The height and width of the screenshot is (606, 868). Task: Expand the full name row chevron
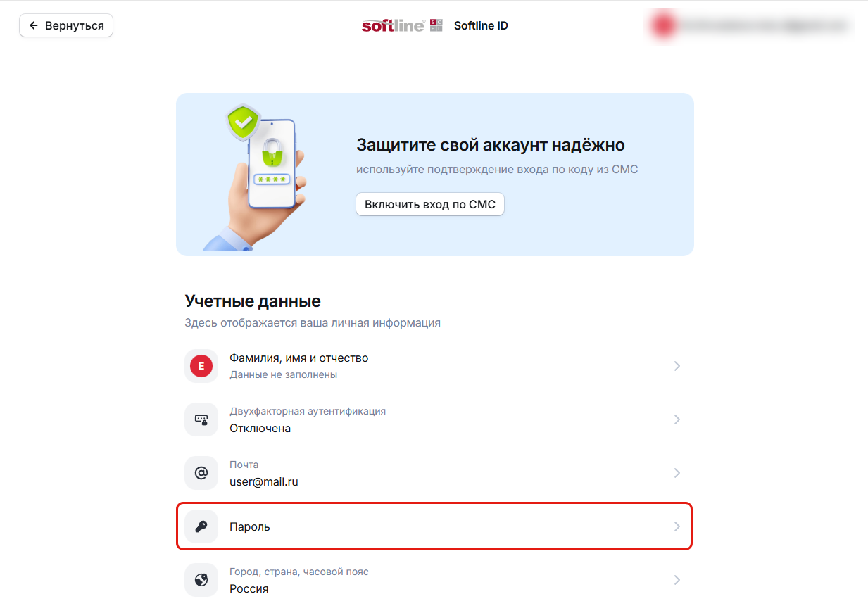tap(677, 366)
